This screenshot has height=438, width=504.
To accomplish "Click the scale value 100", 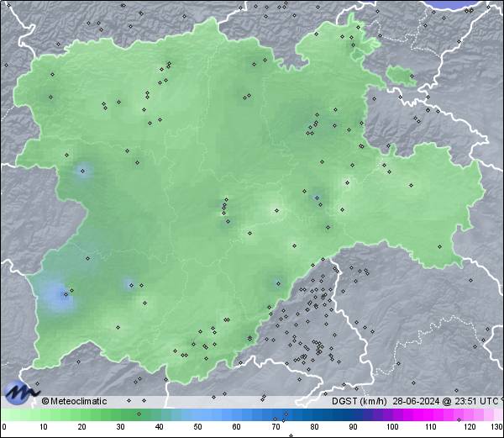I will 392,427.
